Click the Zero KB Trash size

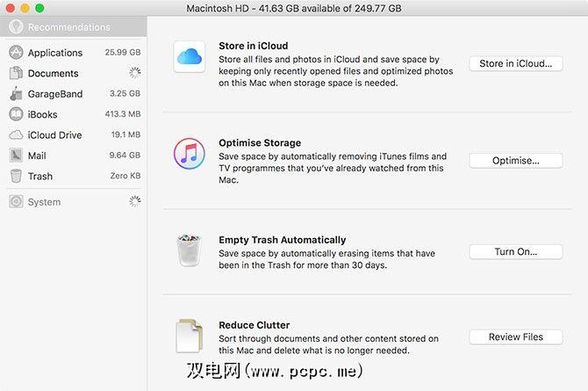(125, 176)
